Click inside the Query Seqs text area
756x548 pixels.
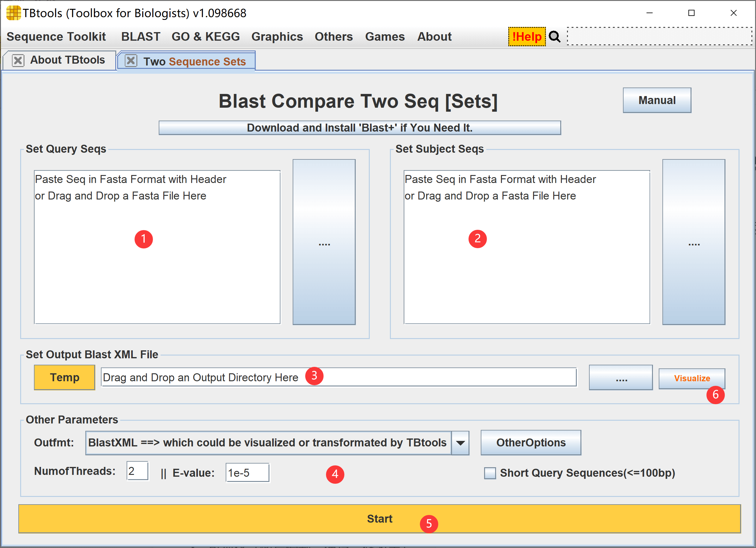157,247
